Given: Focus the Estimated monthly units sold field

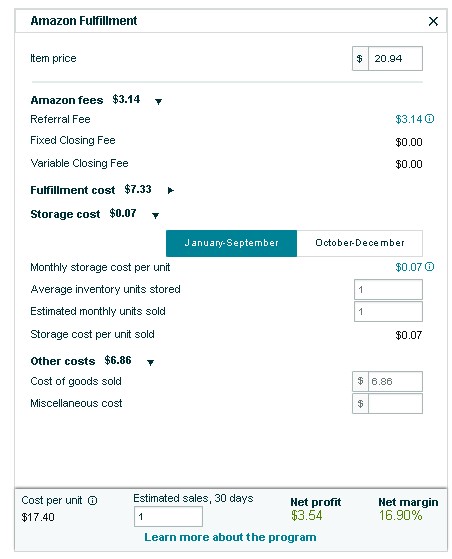Looking at the screenshot, I should pos(388,312).
